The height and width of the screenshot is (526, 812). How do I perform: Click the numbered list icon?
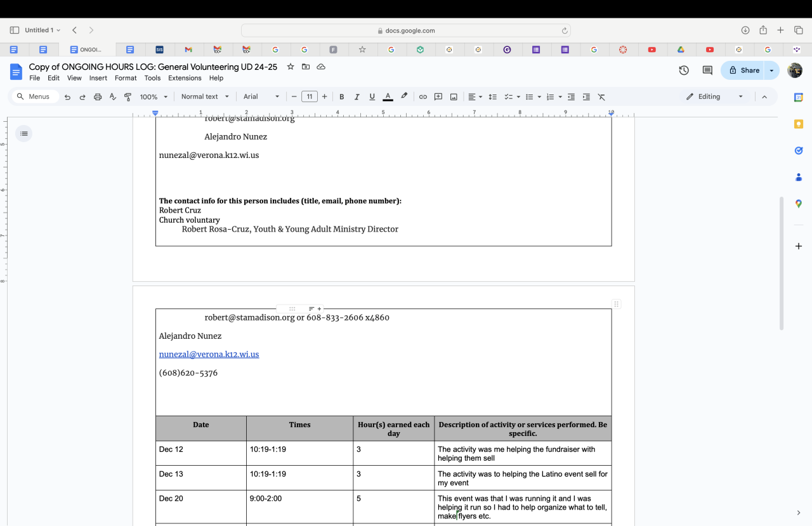[x=550, y=97]
